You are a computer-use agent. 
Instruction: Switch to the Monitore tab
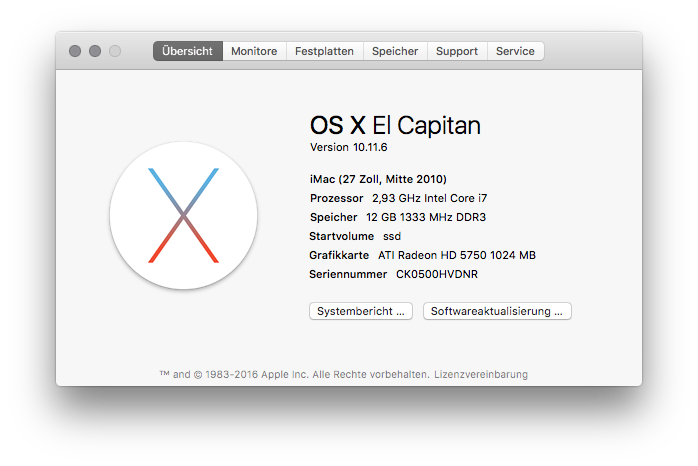pos(254,51)
